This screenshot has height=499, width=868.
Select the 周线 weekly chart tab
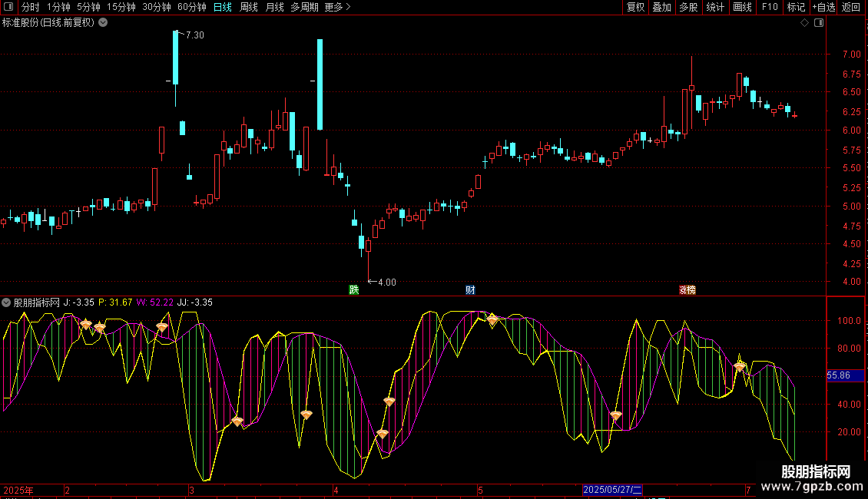tap(249, 7)
